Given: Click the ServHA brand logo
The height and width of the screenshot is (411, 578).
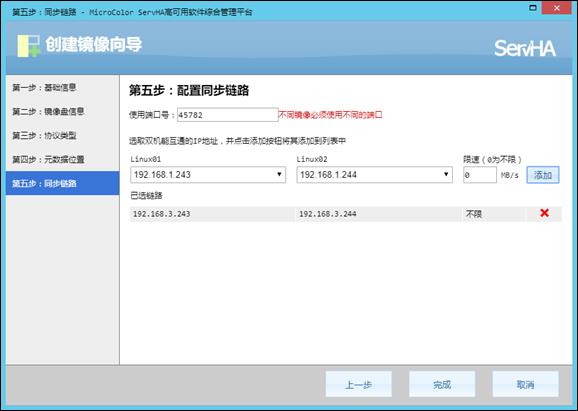Looking at the screenshot, I should pos(525,48).
